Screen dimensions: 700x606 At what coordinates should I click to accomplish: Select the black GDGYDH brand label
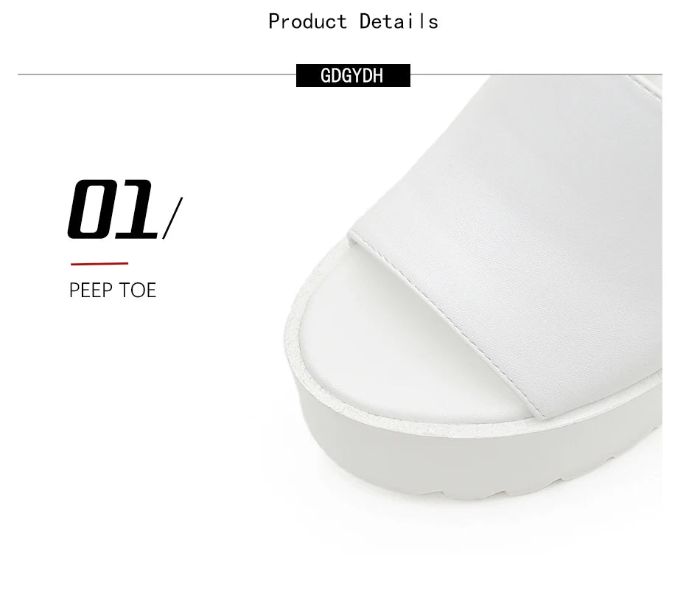[x=353, y=75]
